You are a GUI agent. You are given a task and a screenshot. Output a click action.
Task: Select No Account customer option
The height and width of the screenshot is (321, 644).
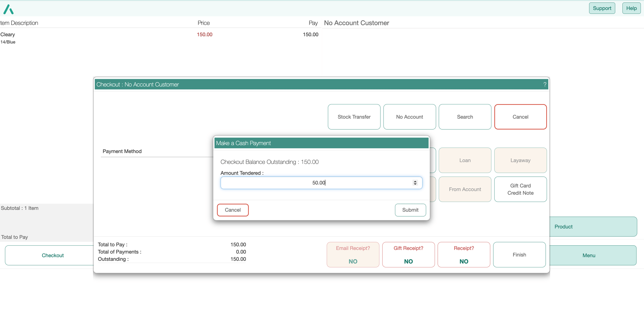click(x=409, y=117)
